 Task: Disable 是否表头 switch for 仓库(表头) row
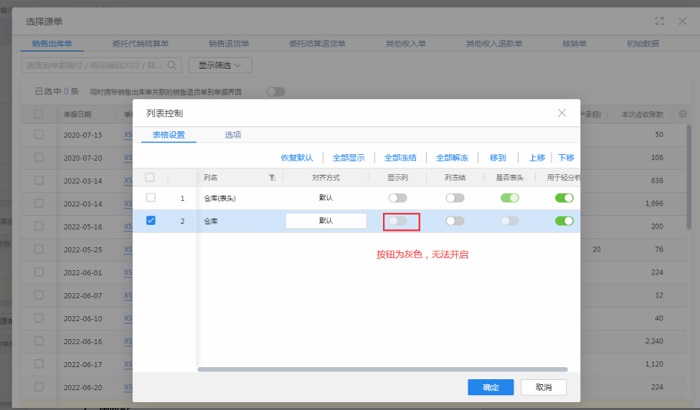click(x=510, y=198)
